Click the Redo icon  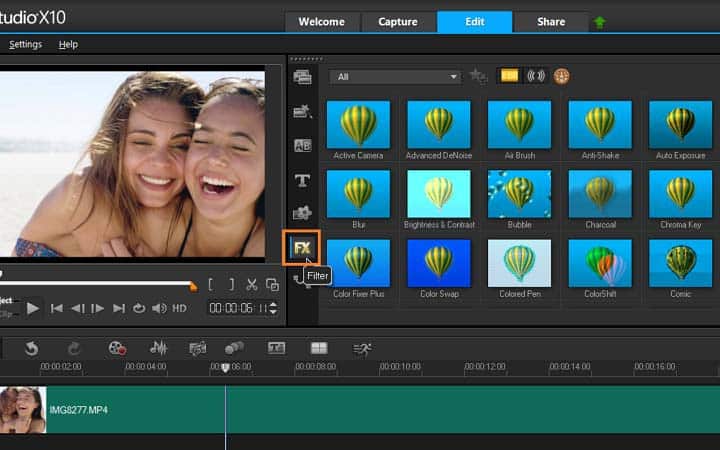click(x=73, y=349)
